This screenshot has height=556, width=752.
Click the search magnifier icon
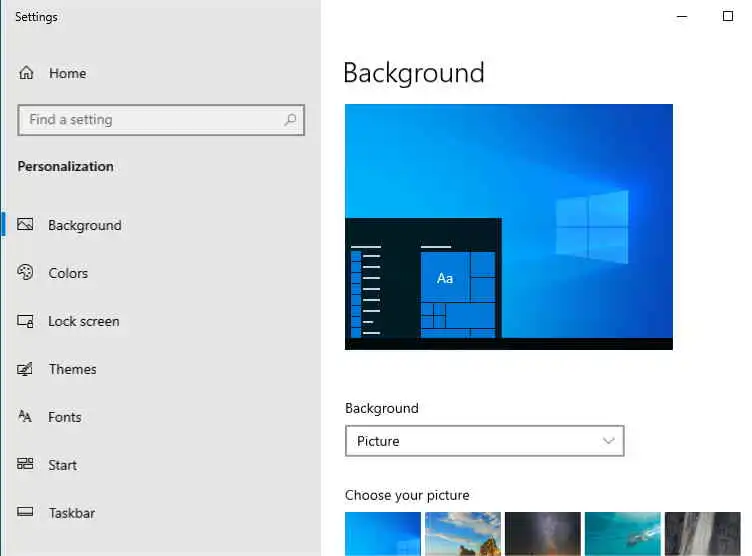[290, 119]
